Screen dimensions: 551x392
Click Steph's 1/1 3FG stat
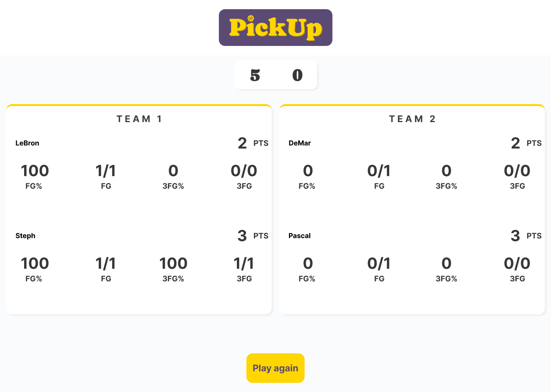[x=243, y=264]
